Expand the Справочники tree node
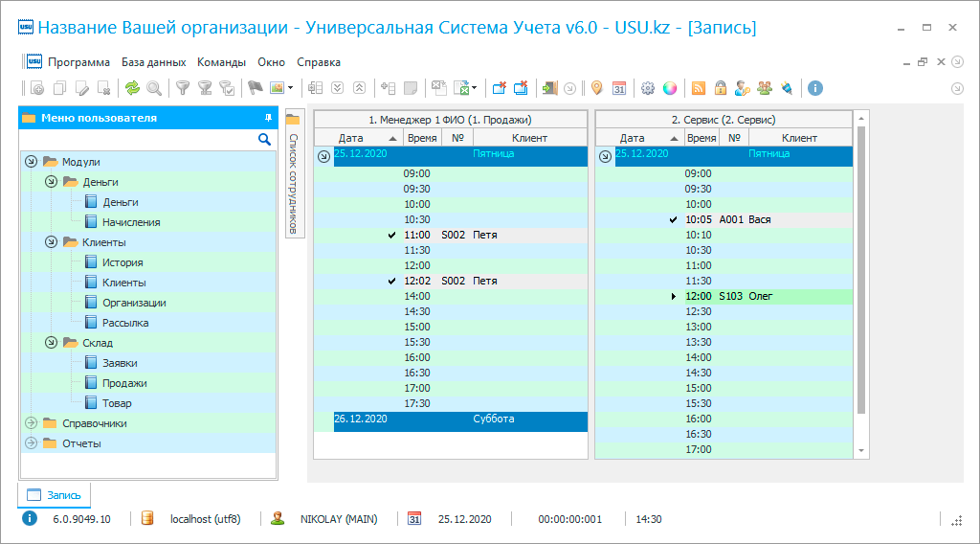This screenshot has width=980, height=544. pos(32,423)
